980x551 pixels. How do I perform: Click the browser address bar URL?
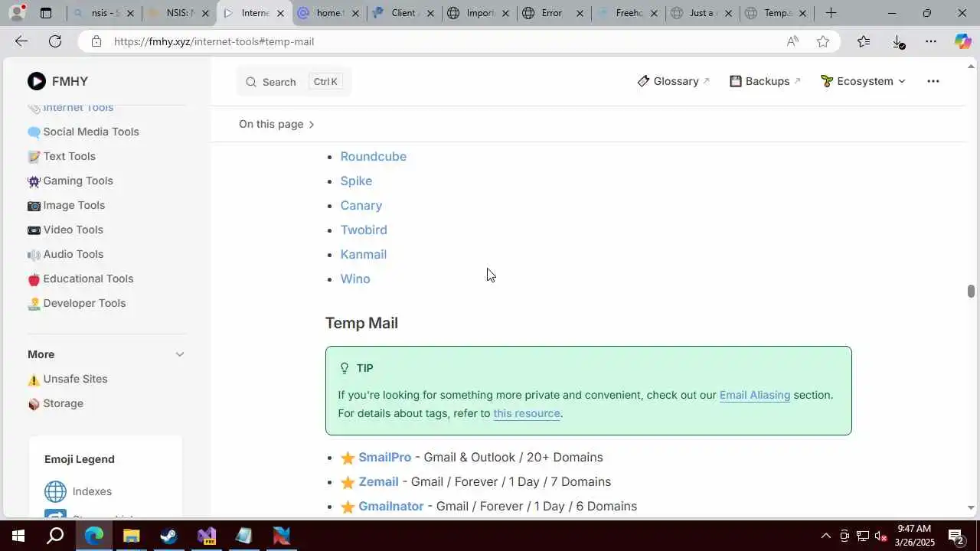tap(214, 41)
